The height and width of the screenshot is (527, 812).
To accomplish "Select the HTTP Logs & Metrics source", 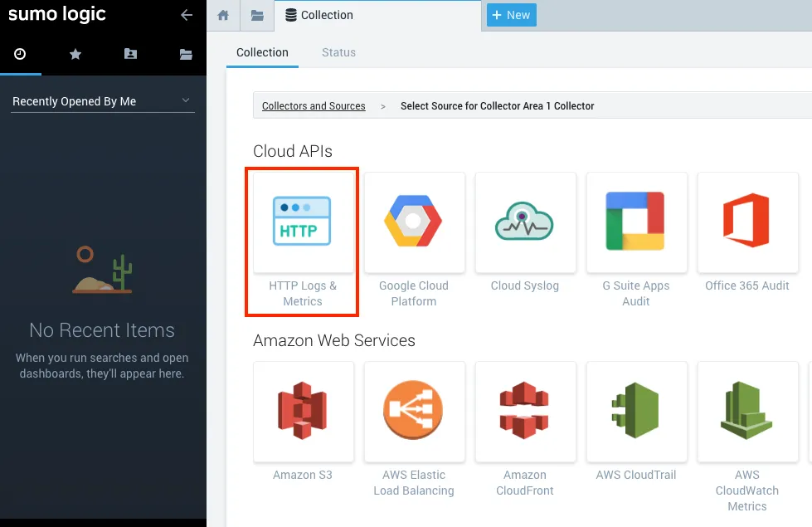I will (302, 241).
